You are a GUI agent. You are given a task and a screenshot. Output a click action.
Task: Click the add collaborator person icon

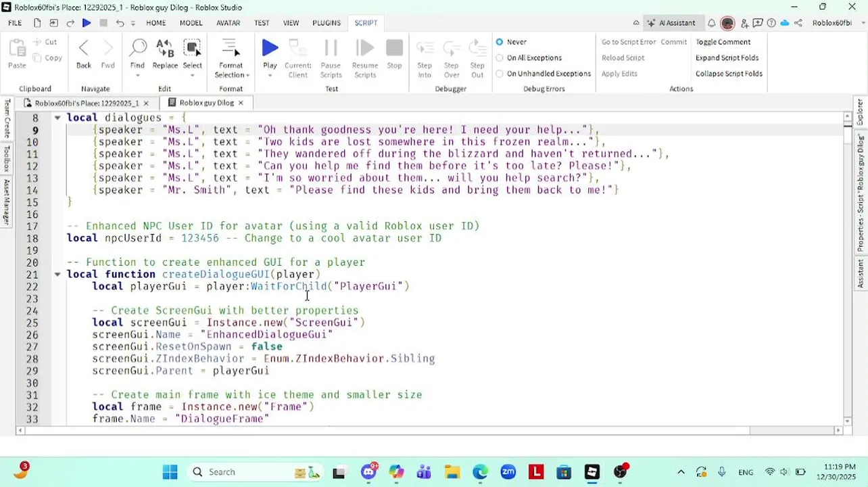point(744,23)
